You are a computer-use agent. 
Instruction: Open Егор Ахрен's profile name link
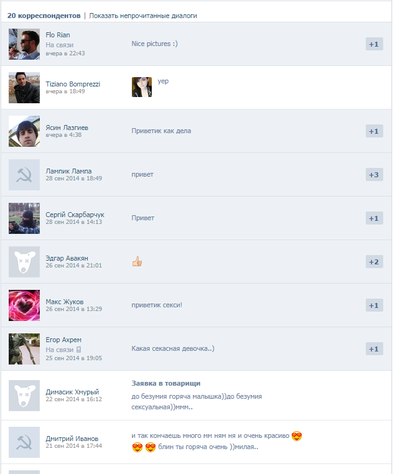[x=64, y=340]
